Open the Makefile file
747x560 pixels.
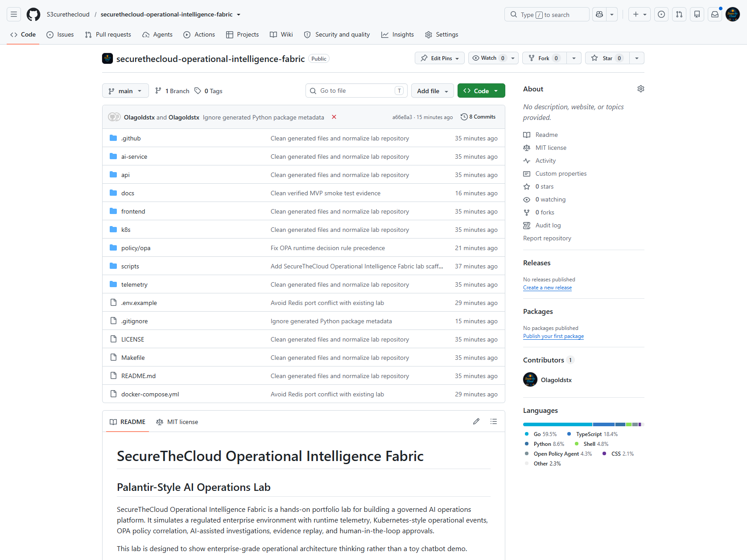click(x=133, y=358)
